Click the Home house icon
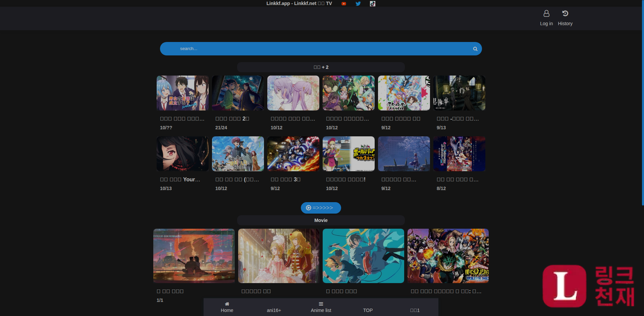 (227, 304)
